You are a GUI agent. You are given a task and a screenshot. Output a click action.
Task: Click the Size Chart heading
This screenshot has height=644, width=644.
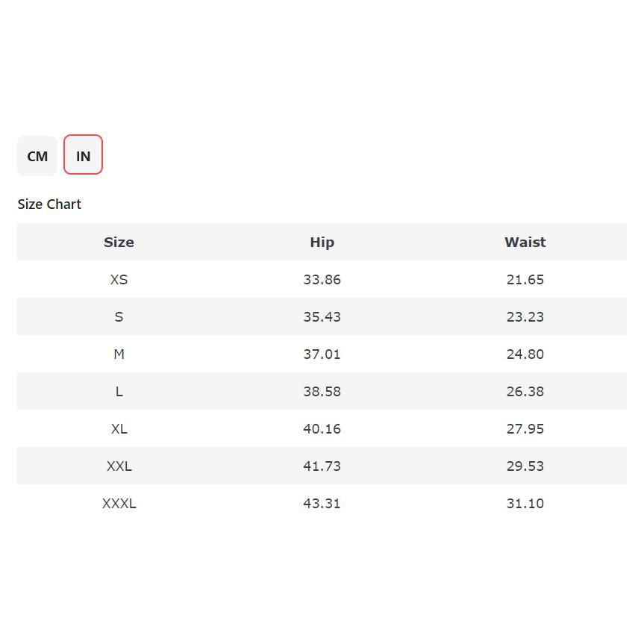(49, 204)
